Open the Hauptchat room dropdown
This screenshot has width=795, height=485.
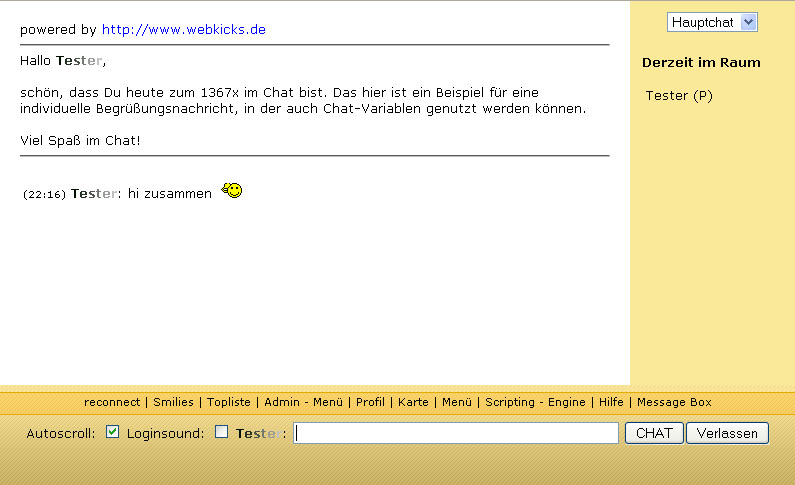[712, 22]
